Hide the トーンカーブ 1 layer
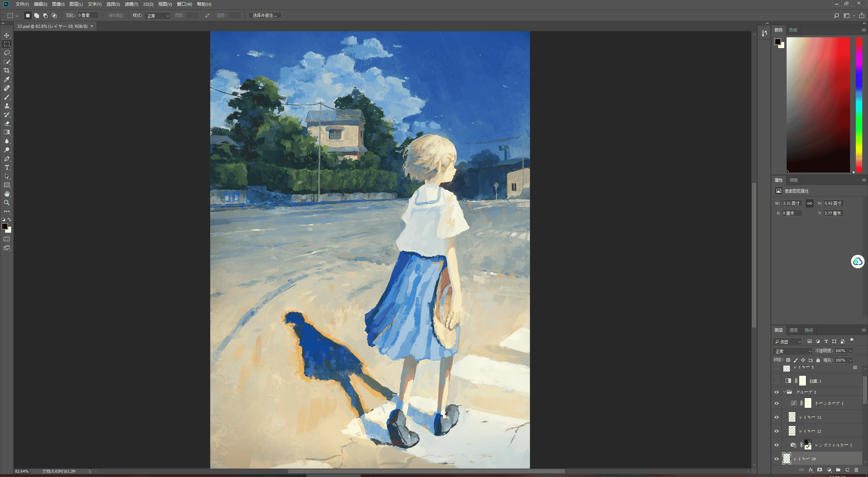This screenshot has height=477, width=868. [x=776, y=403]
